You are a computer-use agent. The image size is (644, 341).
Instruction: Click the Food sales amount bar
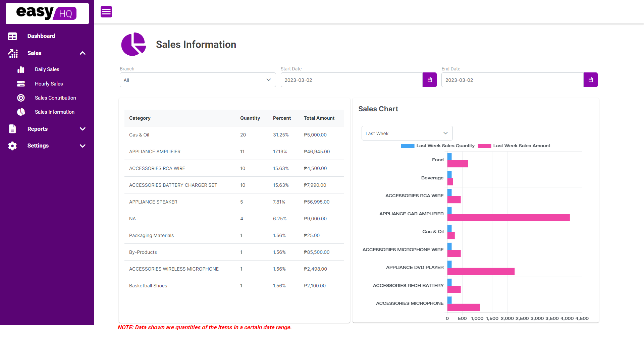point(458,164)
